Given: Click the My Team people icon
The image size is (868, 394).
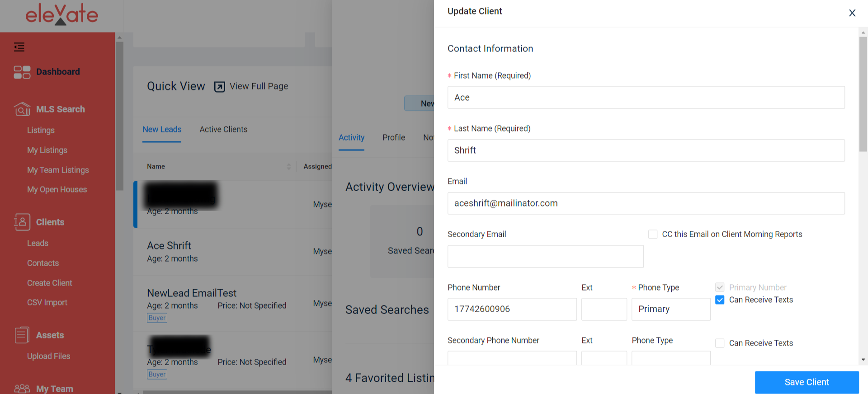Looking at the screenshot, I should 22,389.
